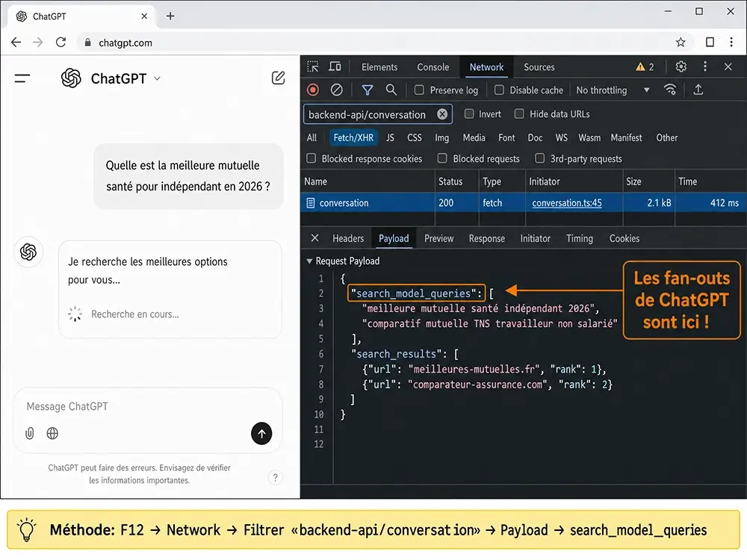The height and width of the screenshot is (560, 747).
Task: Click the Message ChatGPT input field
Action: [x=148, y=407]
